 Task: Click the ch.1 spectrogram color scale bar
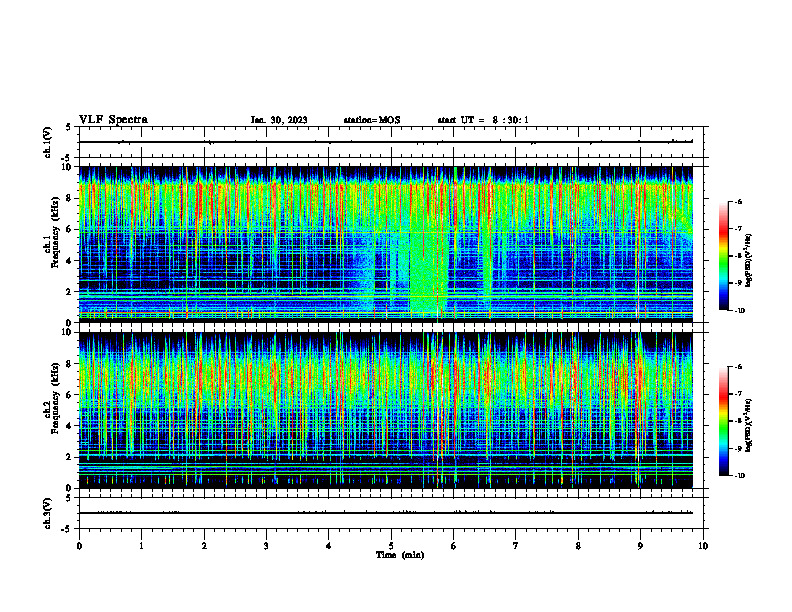[723, 256]
